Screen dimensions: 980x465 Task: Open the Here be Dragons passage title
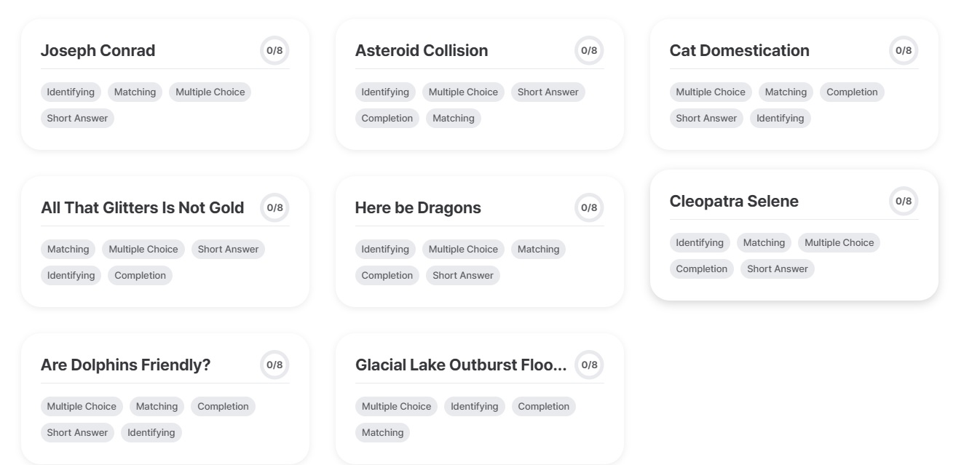pos(418,207)
